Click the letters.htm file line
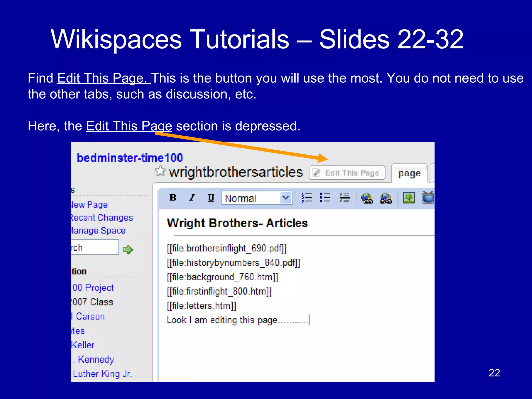 (202, 306)
